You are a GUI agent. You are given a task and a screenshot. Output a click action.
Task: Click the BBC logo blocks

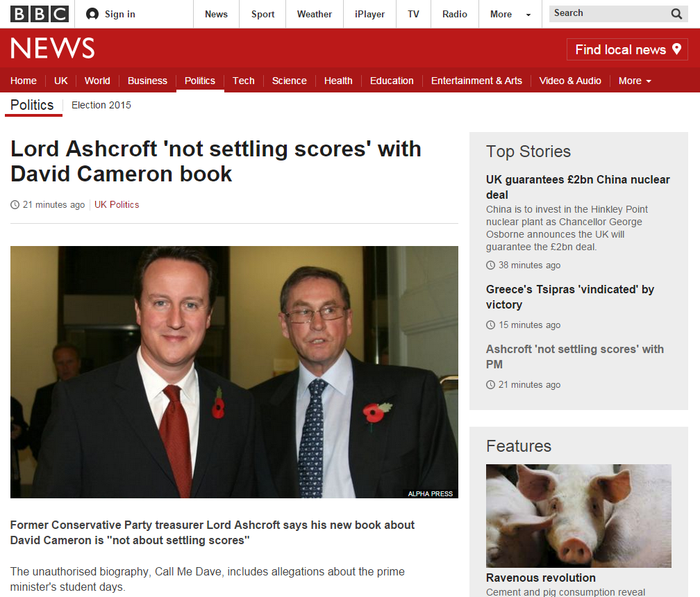[x=40, y=14]
